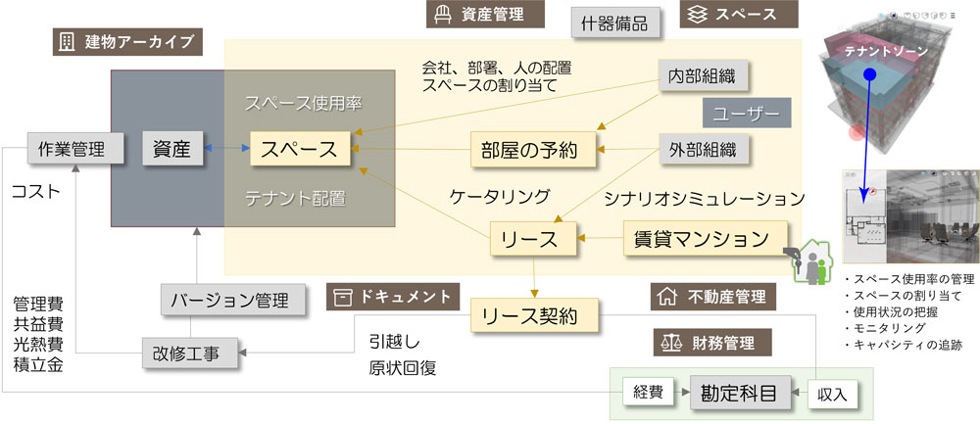Click the バージョン管理 box
The width and height of the screenshot is (980, 424).
[234, 301]
